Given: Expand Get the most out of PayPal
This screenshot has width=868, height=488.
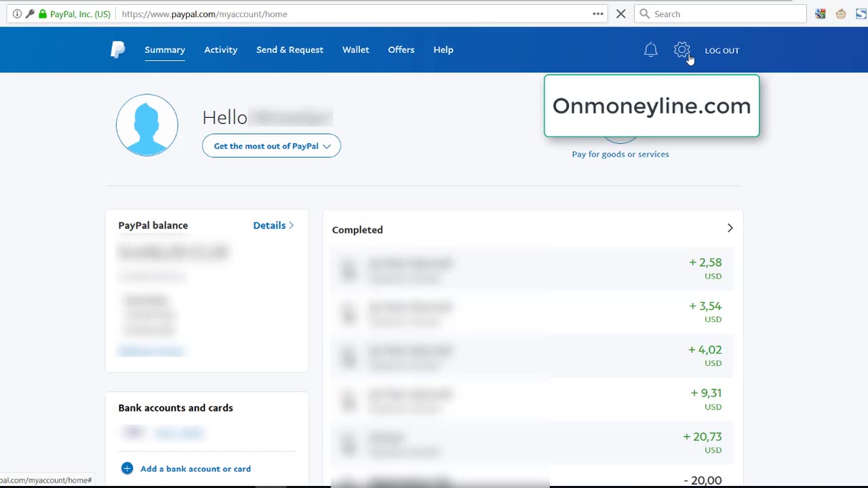Looking at the screenshot, I should pos(271,146).
